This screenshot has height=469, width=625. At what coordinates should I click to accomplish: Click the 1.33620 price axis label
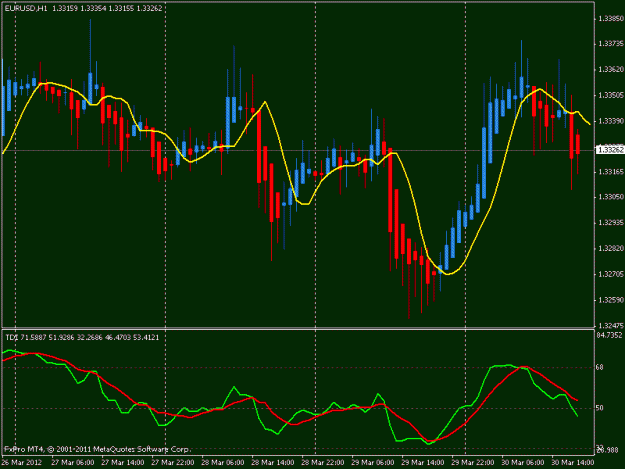(x=611, y=69)
